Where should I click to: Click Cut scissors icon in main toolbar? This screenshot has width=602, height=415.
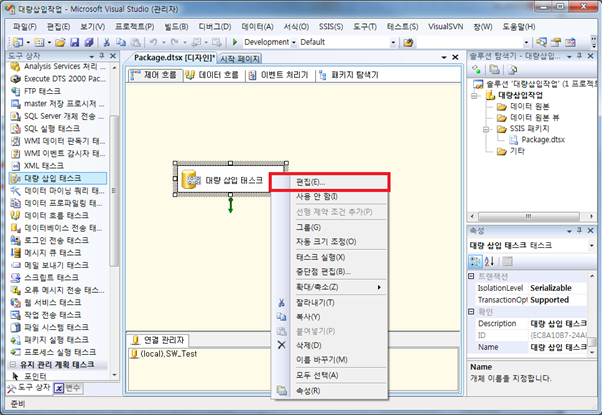pyautogui.click(x=107, y=42)
